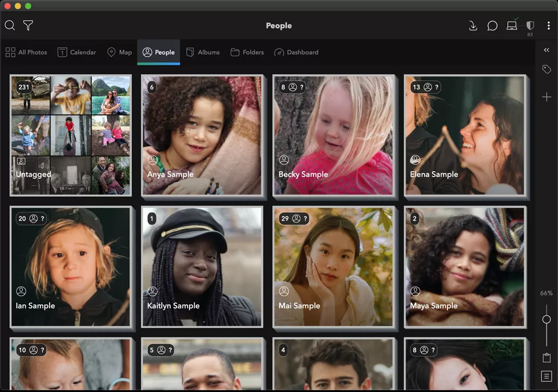558x392 pixels.
Task: Open the tag icon in sidebar
Action: (x=547, y=69)
